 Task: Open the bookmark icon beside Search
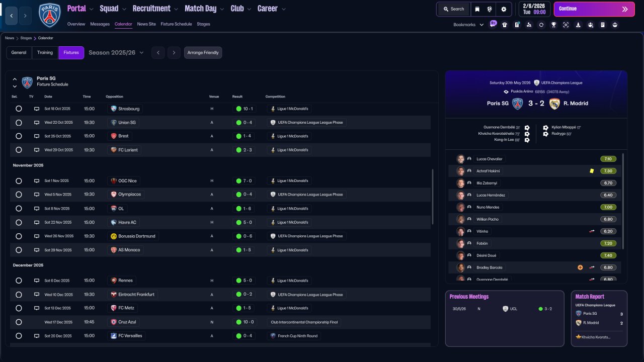[477, 9]
